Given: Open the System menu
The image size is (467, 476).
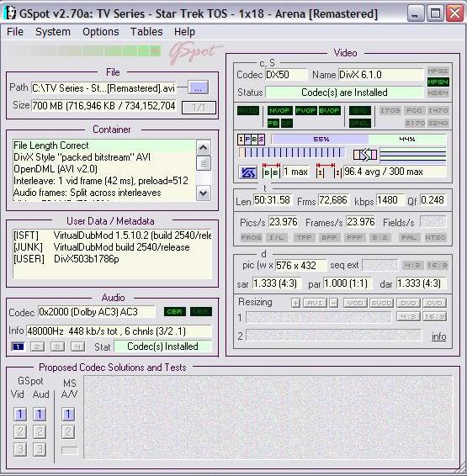Looking at the screenshot, I should point(53,32).
